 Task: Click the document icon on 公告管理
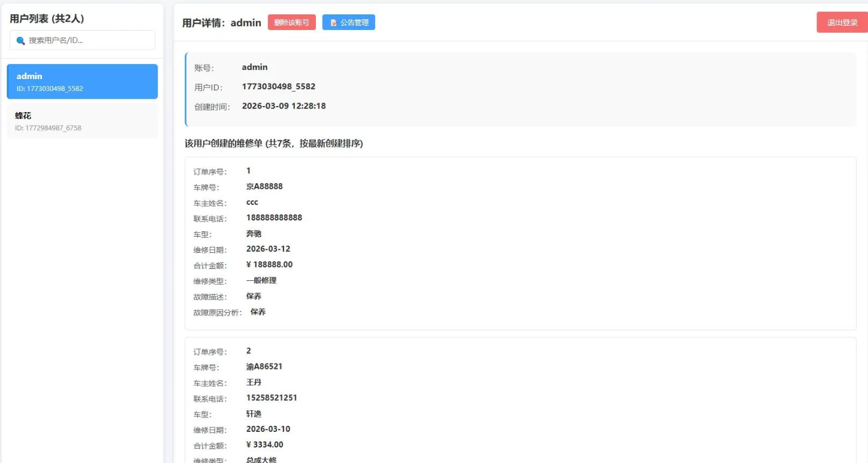click(x=334, y=23)
